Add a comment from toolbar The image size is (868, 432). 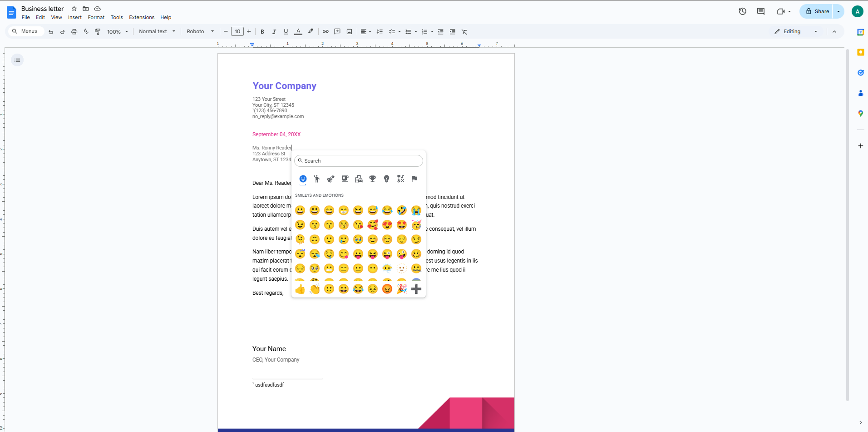point(337,31)
